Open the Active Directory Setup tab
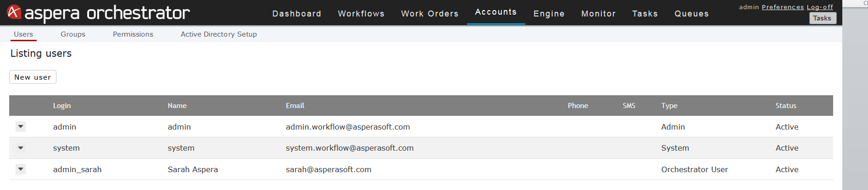 click(219, 34)
